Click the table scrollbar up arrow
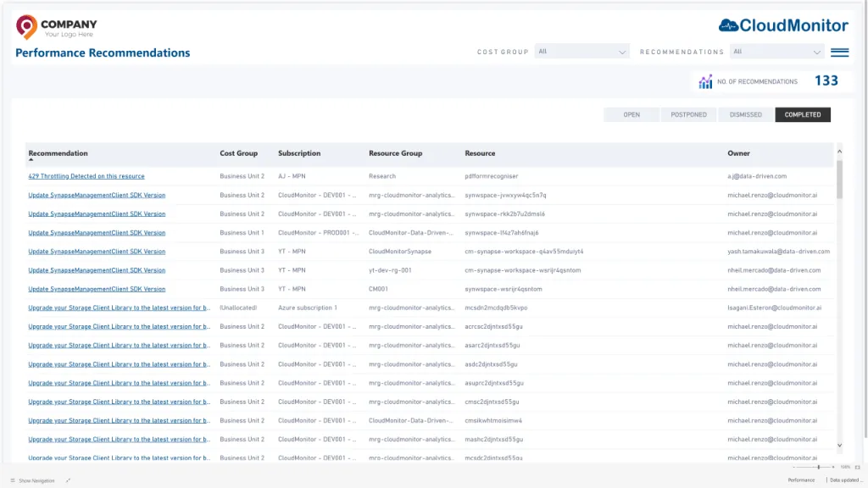868x488 pixels. click(839, 151)
